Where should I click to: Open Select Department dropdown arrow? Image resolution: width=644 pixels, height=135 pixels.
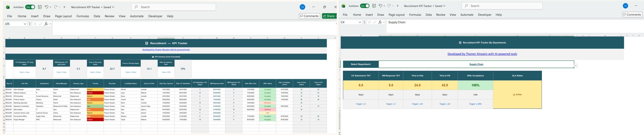point(576,66)
